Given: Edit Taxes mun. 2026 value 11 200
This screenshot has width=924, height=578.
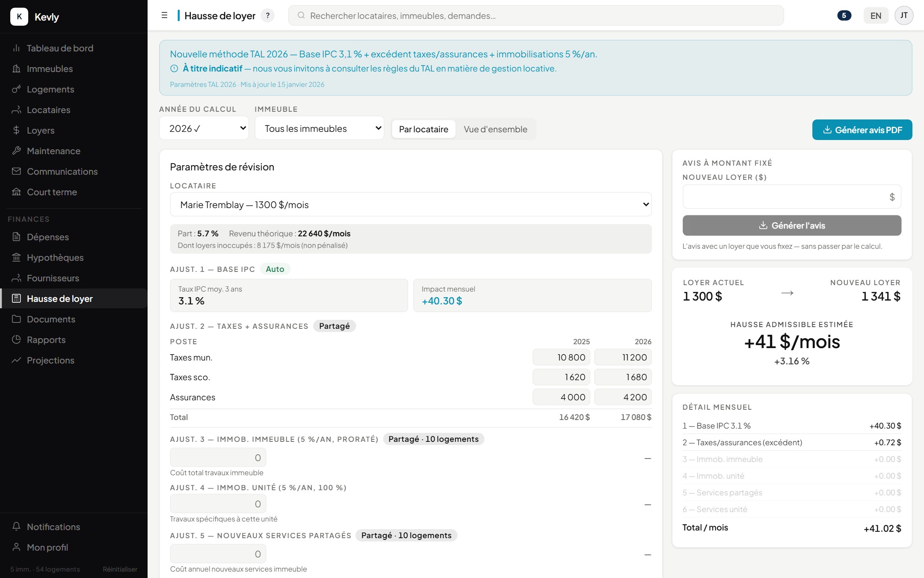Looking at the screenshot, I should [623, 358].
